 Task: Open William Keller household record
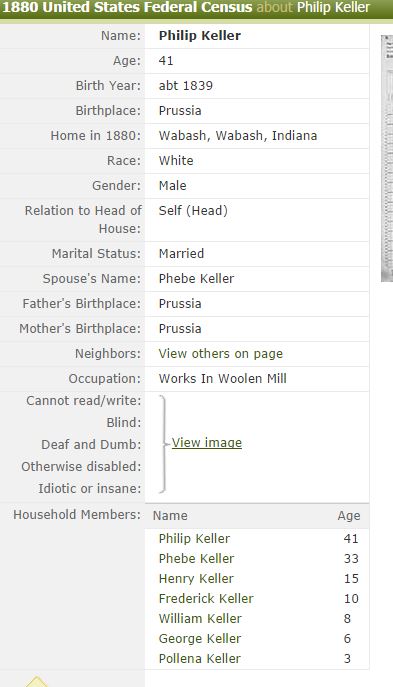pyautogui.click(x=200, y=618)
